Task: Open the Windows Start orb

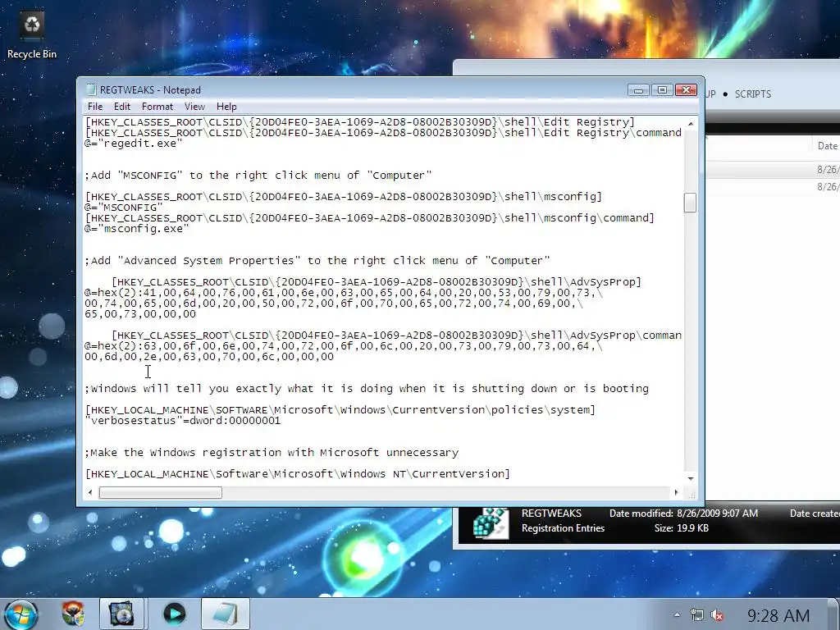Action: (x=21, y=614)
